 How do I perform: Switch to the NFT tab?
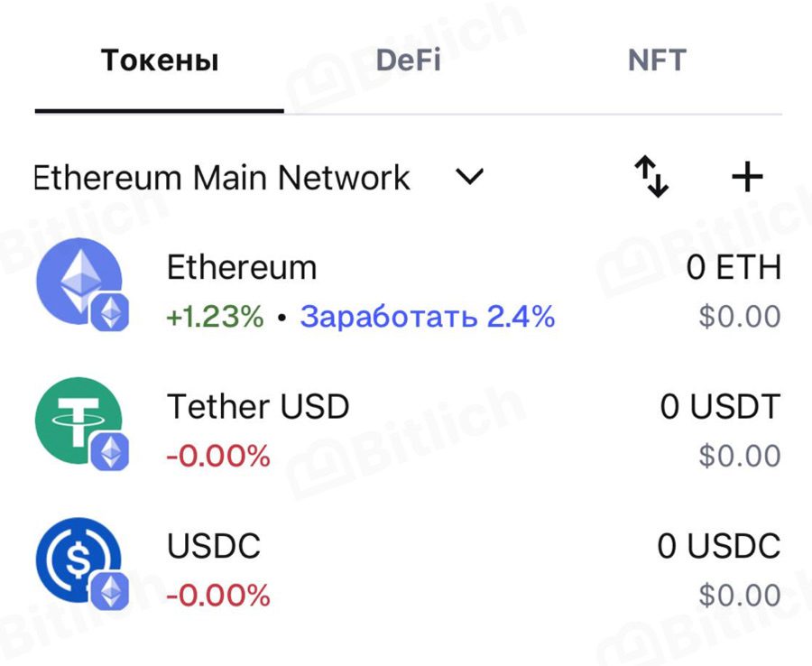[x=657, y=60]
